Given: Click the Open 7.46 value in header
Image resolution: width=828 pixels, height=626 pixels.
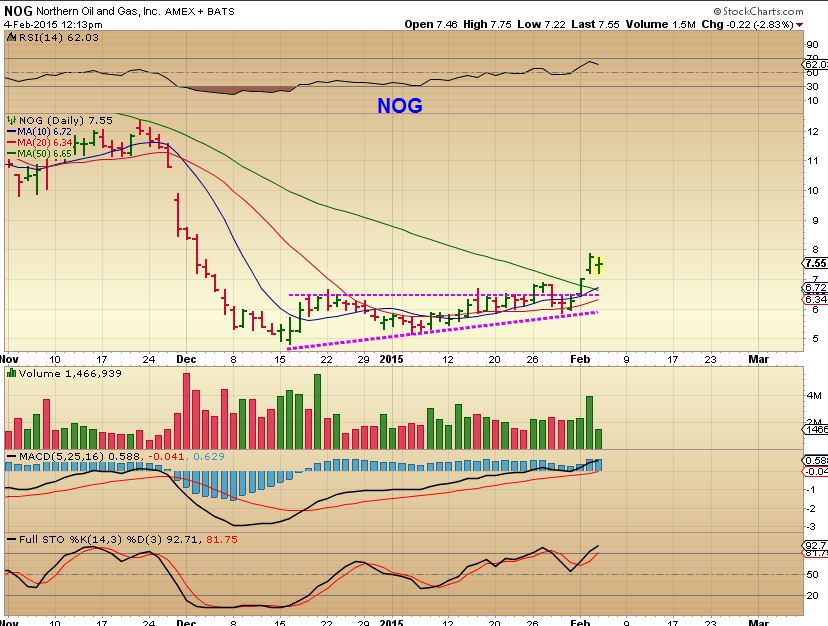Looking at the screenshot, I should point(431,24).
